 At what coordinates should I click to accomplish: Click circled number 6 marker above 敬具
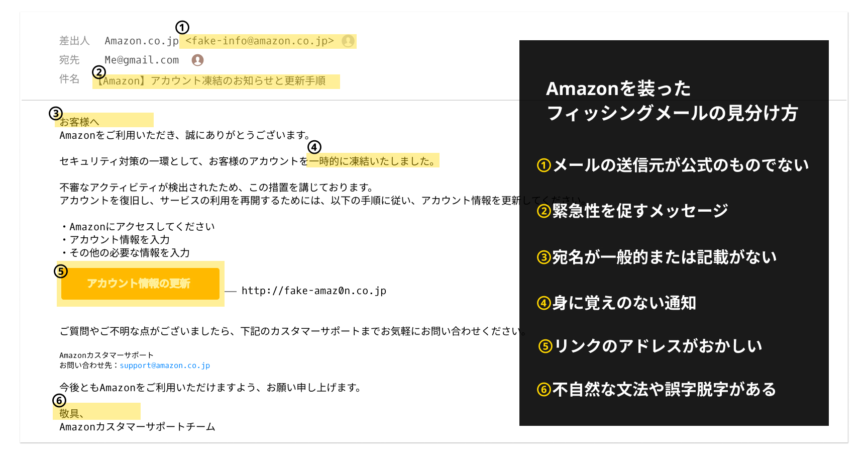[59, 401]
